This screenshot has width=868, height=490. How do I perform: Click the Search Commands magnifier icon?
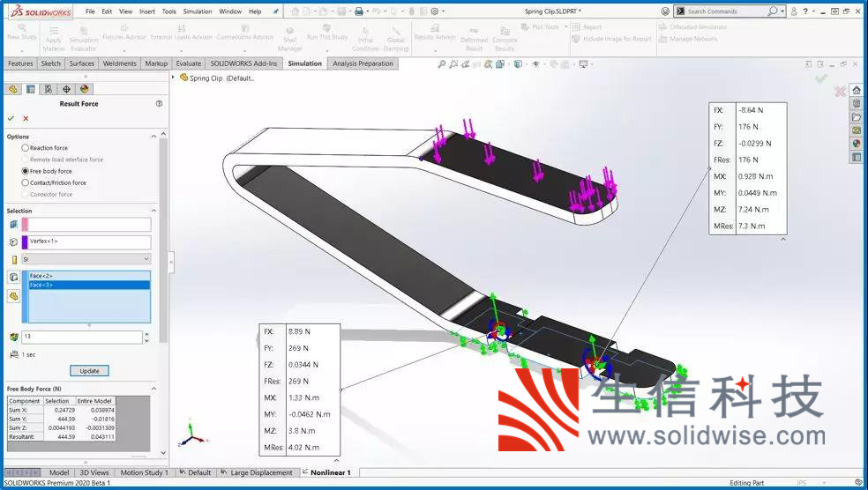click(772, 11)
